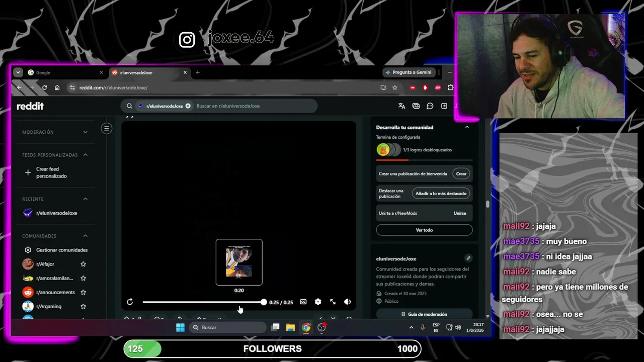Image resolution: width=644 pixels, height=362 pixels.
Task: Focus the Buscar en r/eluniversodeJoxe search field
Action: pyautogui.click(x=254, y=106)
